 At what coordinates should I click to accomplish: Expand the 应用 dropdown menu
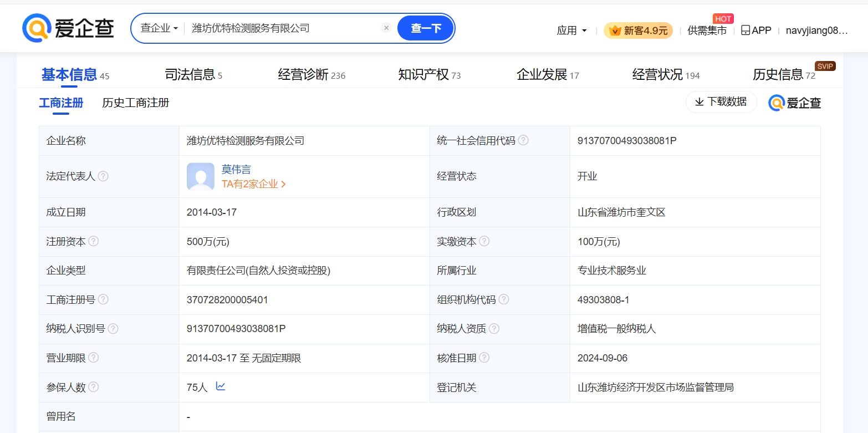pos(571,30)
